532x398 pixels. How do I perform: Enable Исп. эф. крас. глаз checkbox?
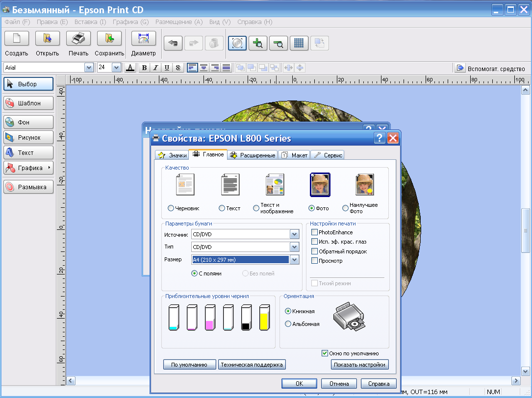coord(314,242)
